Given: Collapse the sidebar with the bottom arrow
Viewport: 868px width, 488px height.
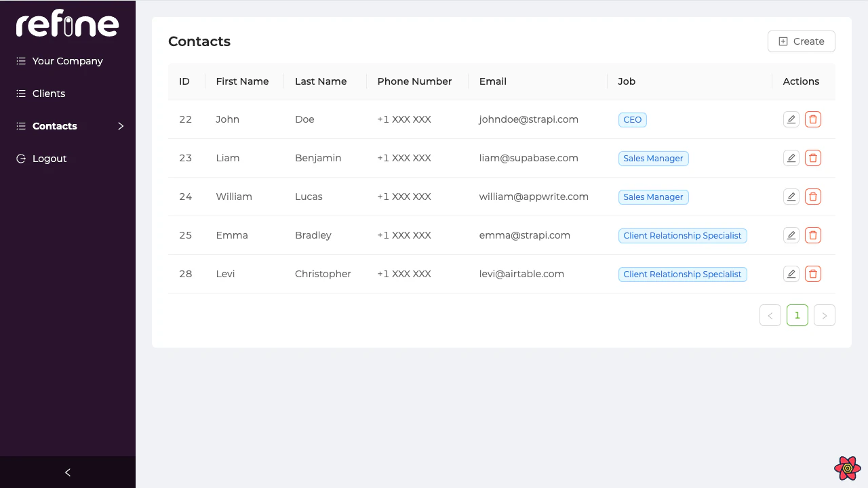Looking at the screenshot, I should click(x=67, y=472).
